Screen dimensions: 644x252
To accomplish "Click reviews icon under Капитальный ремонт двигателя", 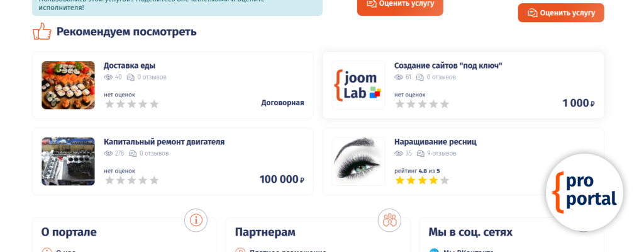I will point(133,153).
